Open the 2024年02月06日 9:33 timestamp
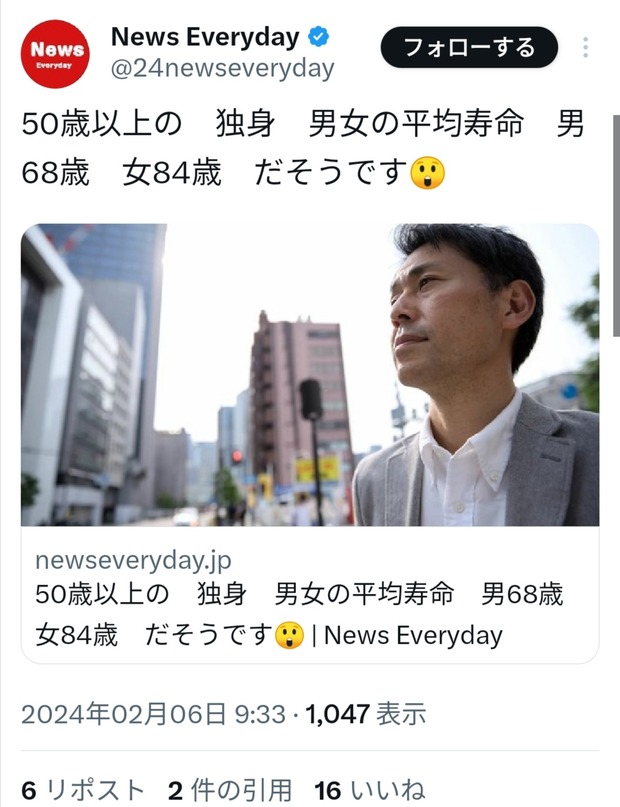Viewport: 620px width, 807px height. (x=153, y=714)
